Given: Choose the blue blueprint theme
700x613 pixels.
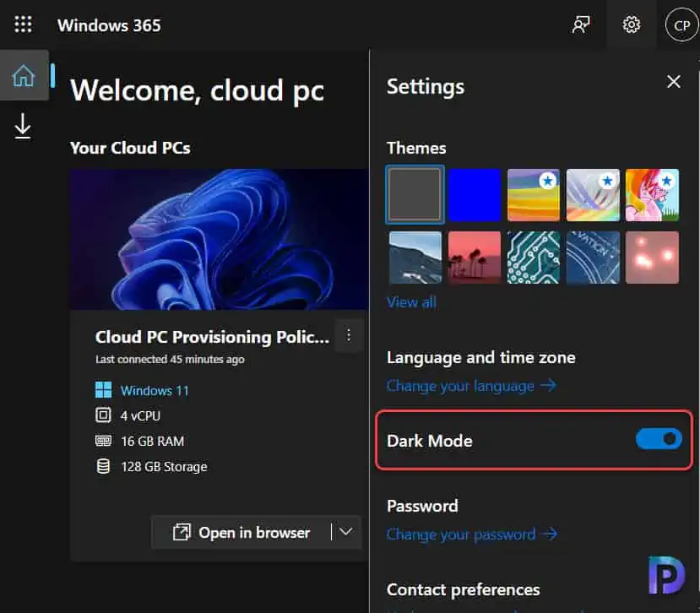Looking at the screenshot, I should 593,258.
